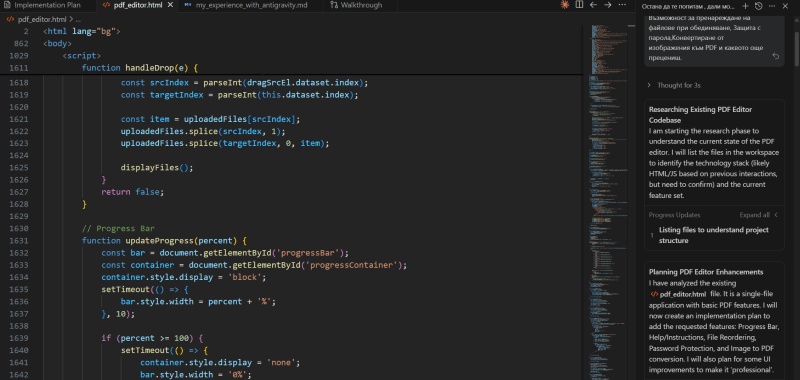The width and height of the screenshot is (800, 380).
Task: Go back with the left arrow icon
Action: tap(593, 5)
